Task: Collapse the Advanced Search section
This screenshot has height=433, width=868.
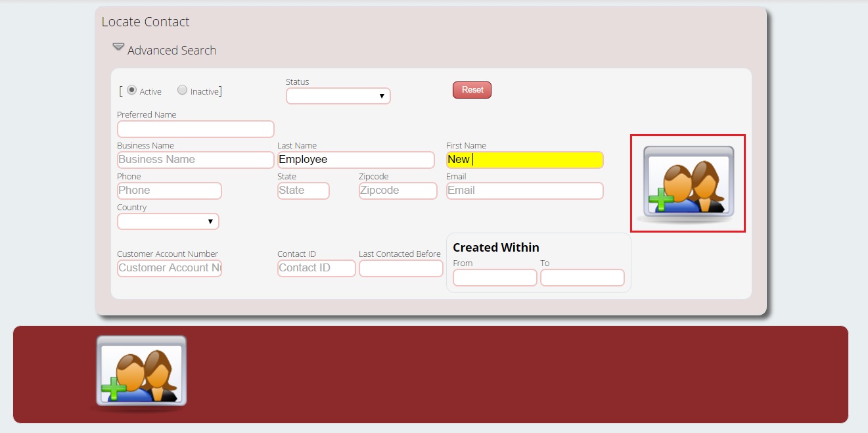Action: [118, 47]
